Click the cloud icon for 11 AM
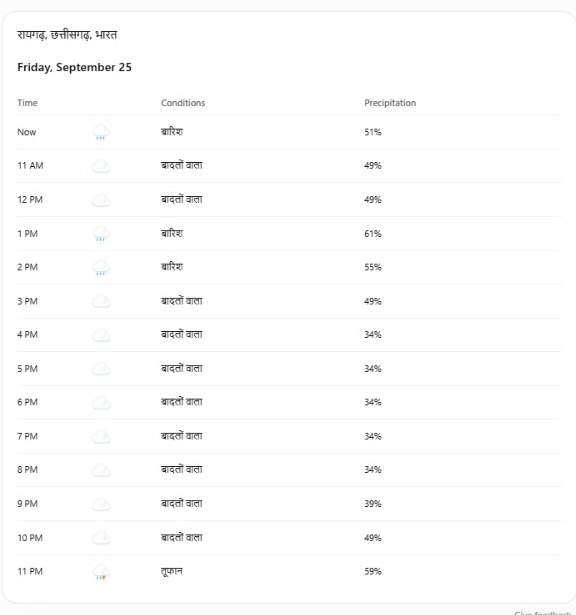Image resolution: width=576 pixels, height=615 pixels. 101,166
